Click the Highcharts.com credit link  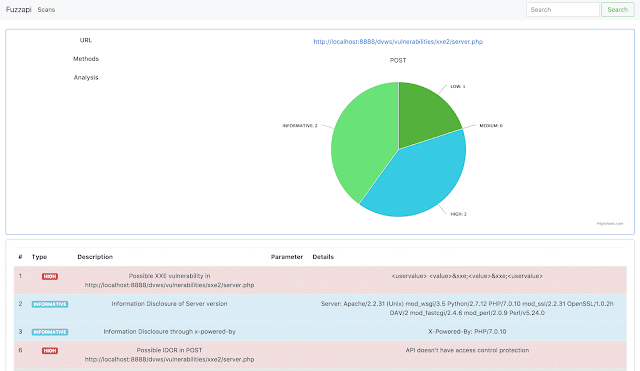(x=610, y=224)
